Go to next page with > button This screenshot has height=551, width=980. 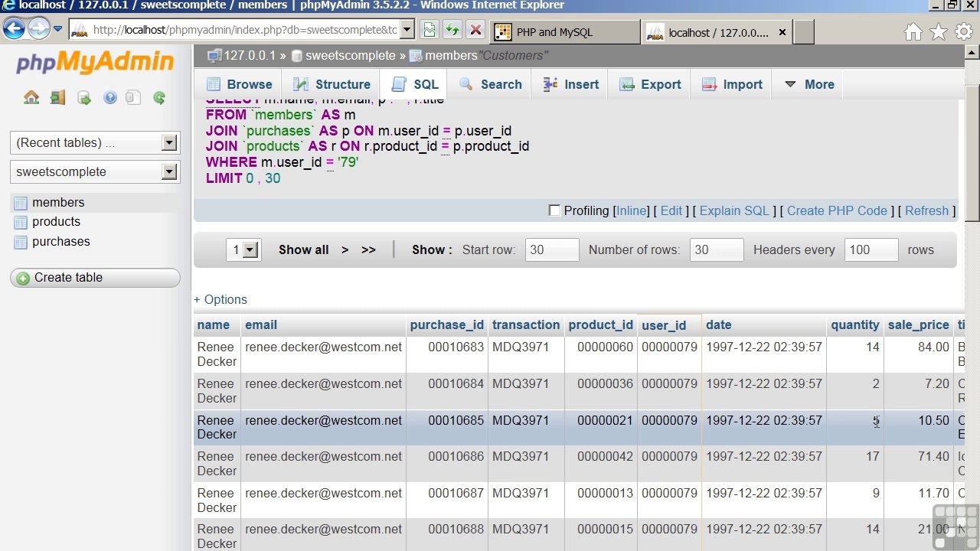pos(345,249)
